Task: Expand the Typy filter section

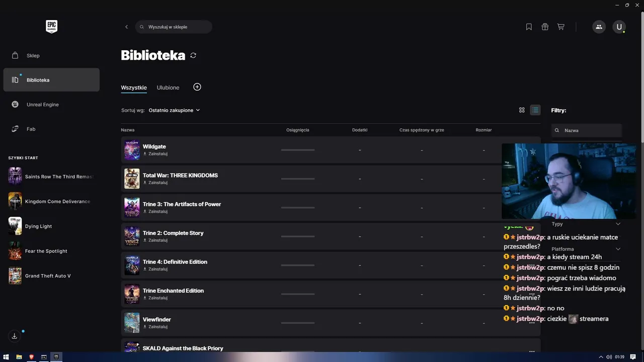Action: [x=618, y=224]
